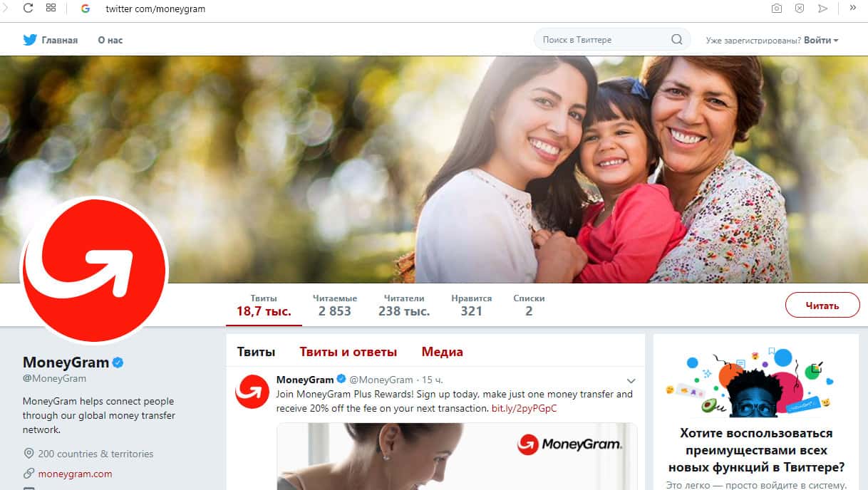The height and width of the screenshot is (490, 868).
Task: Click the browser reload icon
Action: coord(29,9)
